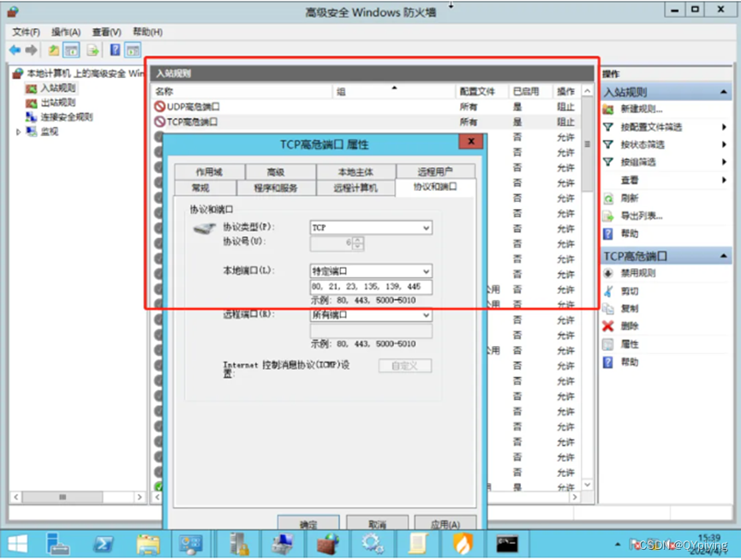The width and height of the screenshot is (741, 560).
Task: Click the 应用(A) button
Action: pyautogui.click(x=445, y=523)
